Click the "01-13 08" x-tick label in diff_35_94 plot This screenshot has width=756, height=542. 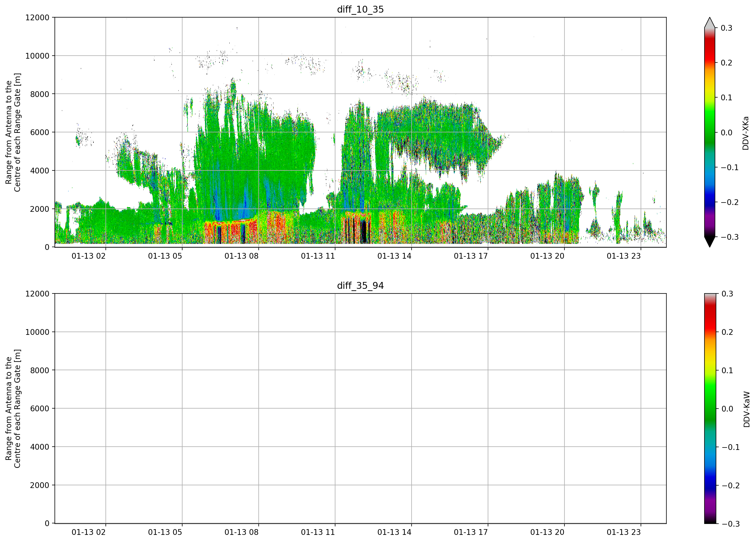point(241,532)
